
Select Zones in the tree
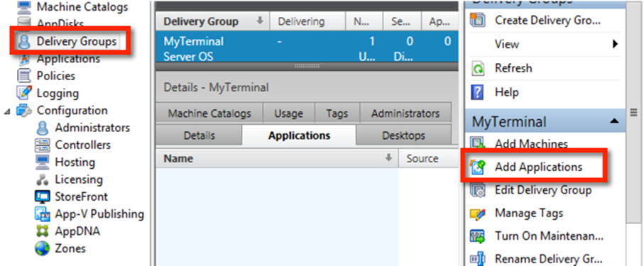click(70, 249)
